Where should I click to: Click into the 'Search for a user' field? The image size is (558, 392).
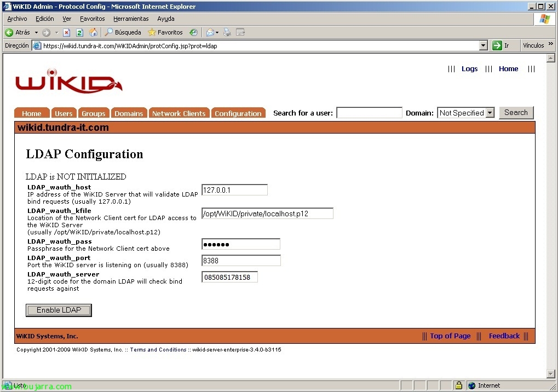pos(369,113)
